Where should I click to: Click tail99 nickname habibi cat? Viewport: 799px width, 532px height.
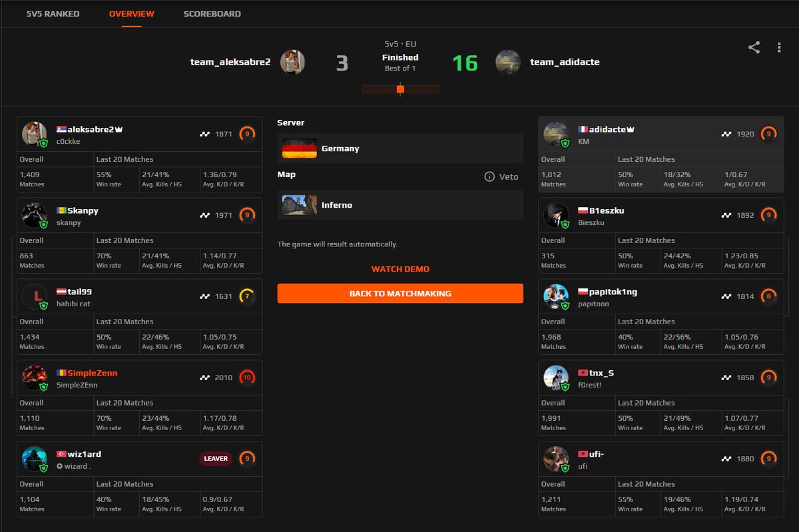73,304
